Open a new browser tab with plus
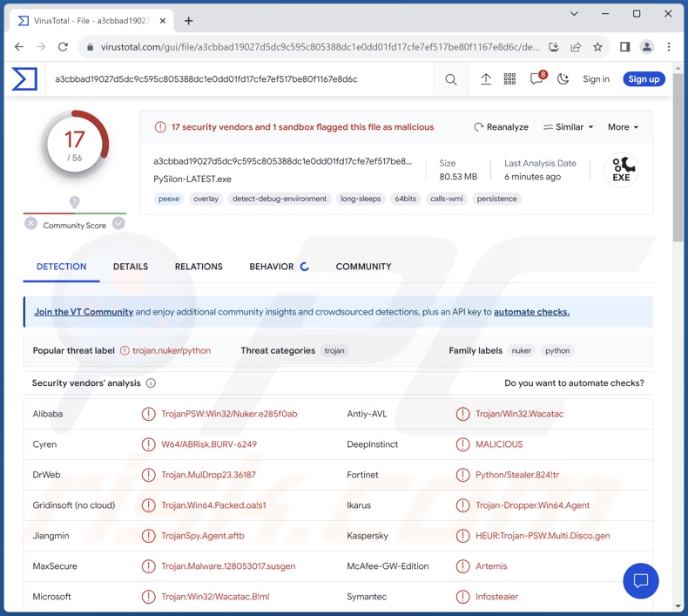The image size is (688, 616). pos(189,21)
